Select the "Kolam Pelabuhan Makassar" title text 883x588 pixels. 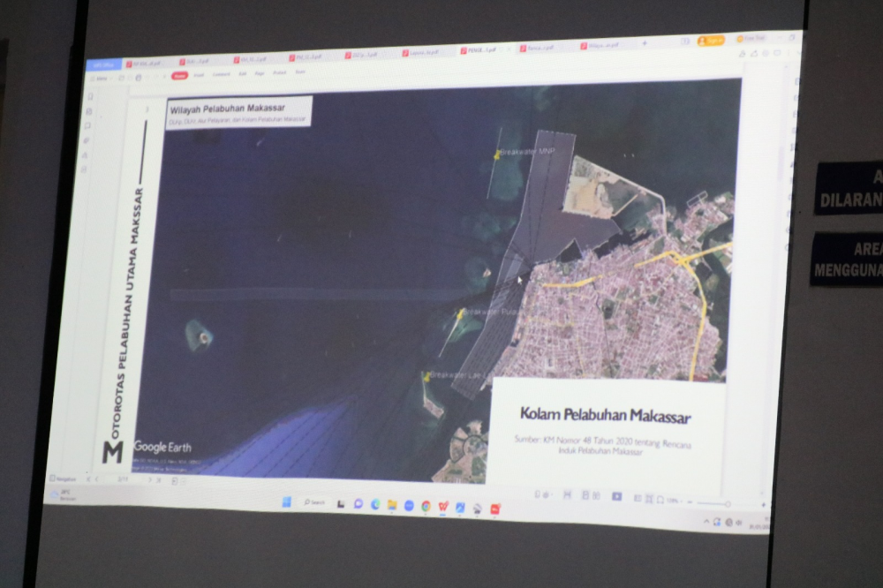605,416
